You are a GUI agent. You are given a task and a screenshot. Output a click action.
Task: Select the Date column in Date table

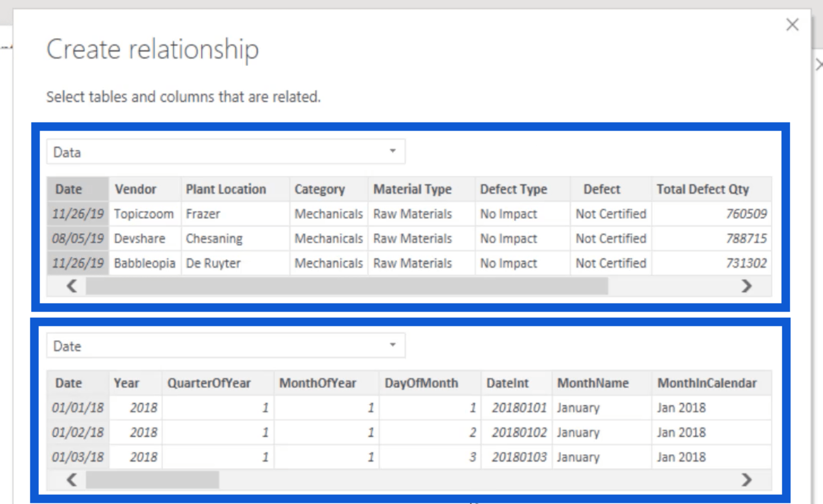coord(77,383)
